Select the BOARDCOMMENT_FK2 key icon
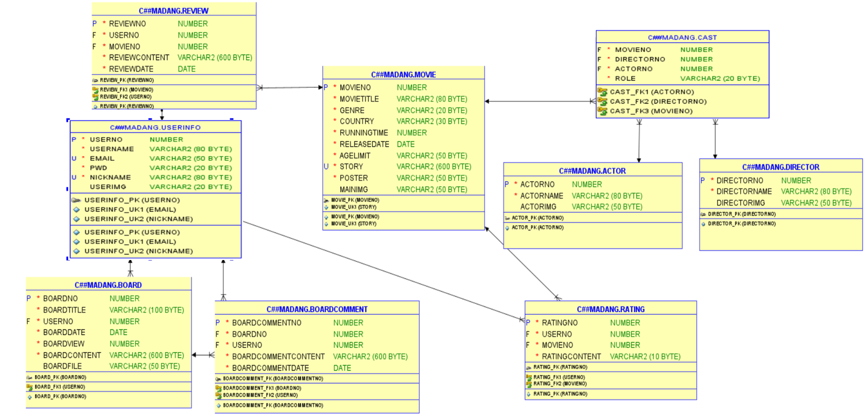Viewport: 868px width, 415px height. 218,395
